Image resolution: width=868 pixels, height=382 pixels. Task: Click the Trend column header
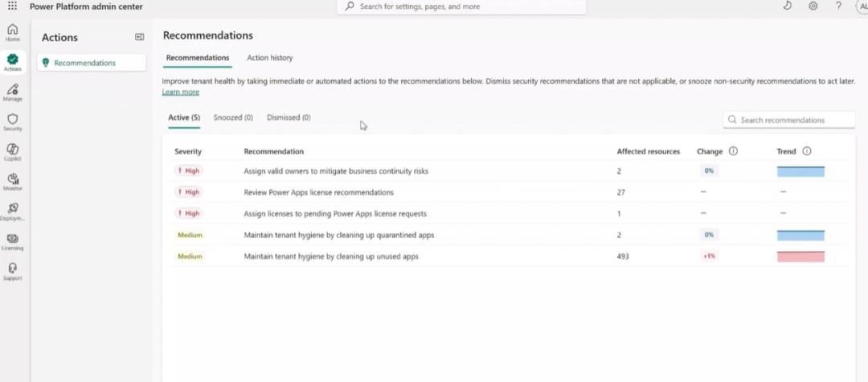tap(786, 151)
